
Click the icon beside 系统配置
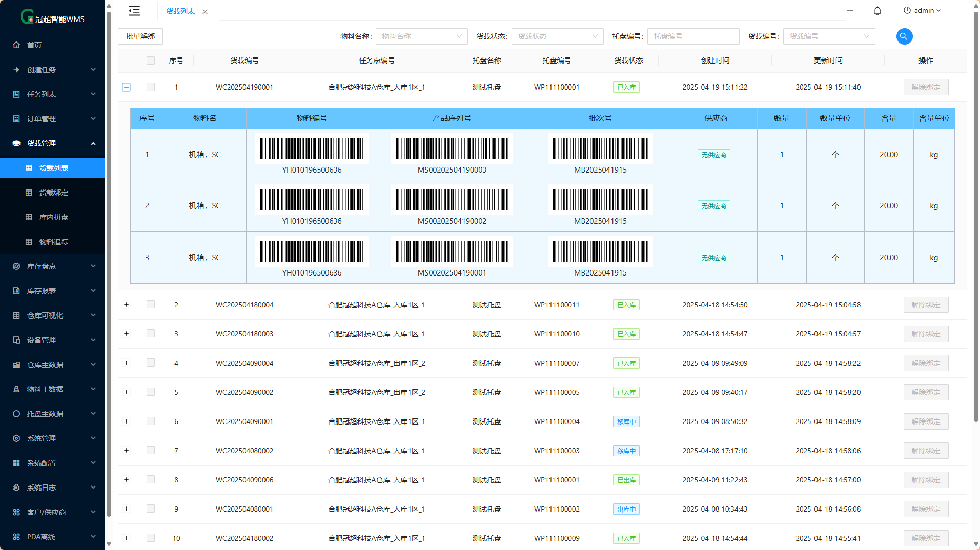coord(16,463)
